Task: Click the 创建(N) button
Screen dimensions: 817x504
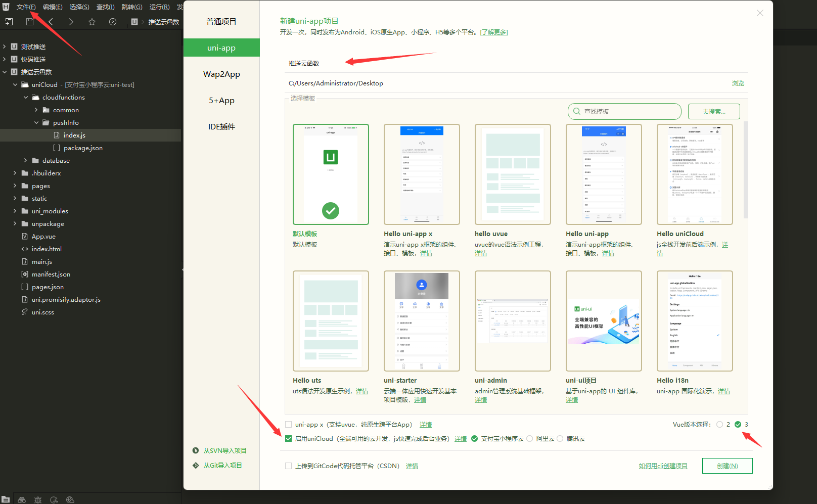Action: (727, 466)
